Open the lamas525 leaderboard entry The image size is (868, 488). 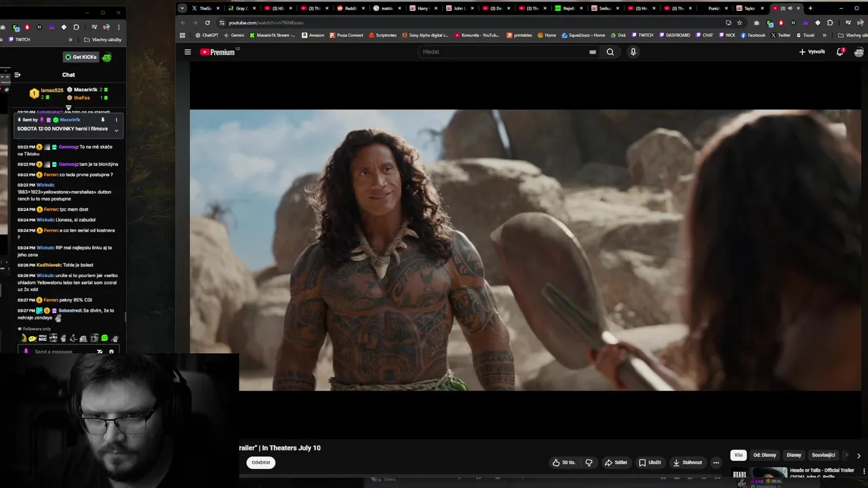point(46,94)
